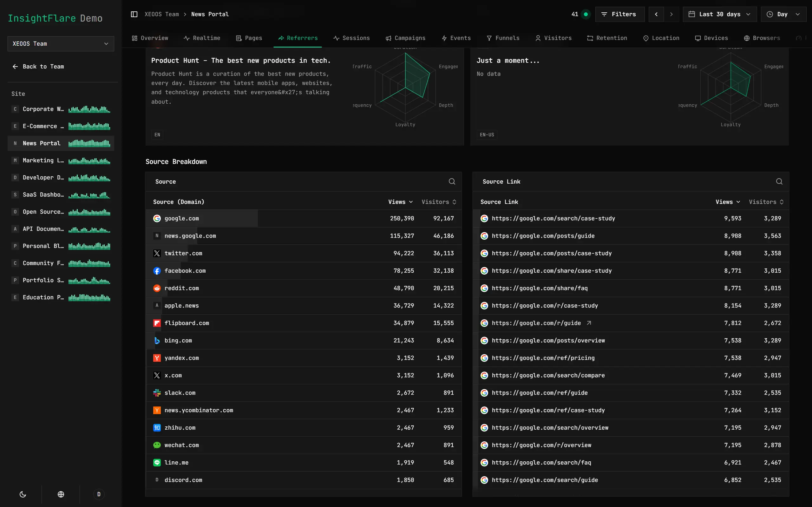
Task: Select E-Commerce site in sidebar
Action: (x=61, y=127)
